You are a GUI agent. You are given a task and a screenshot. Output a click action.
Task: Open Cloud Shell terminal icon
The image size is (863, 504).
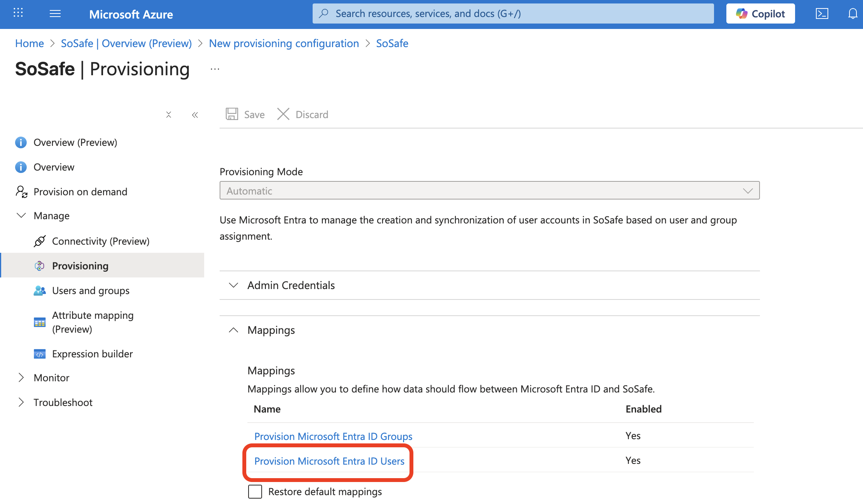tap(822, 14)
